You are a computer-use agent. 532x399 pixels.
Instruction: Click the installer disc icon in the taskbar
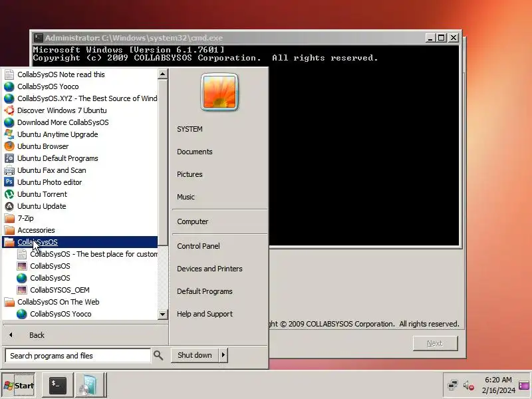(x=89, y=385)
